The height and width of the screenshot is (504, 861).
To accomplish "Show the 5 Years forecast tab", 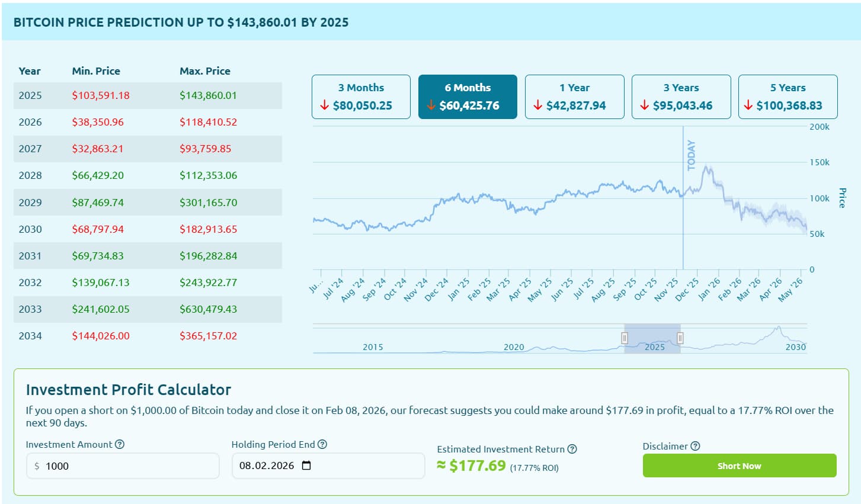I will click(x=788, y=97).
